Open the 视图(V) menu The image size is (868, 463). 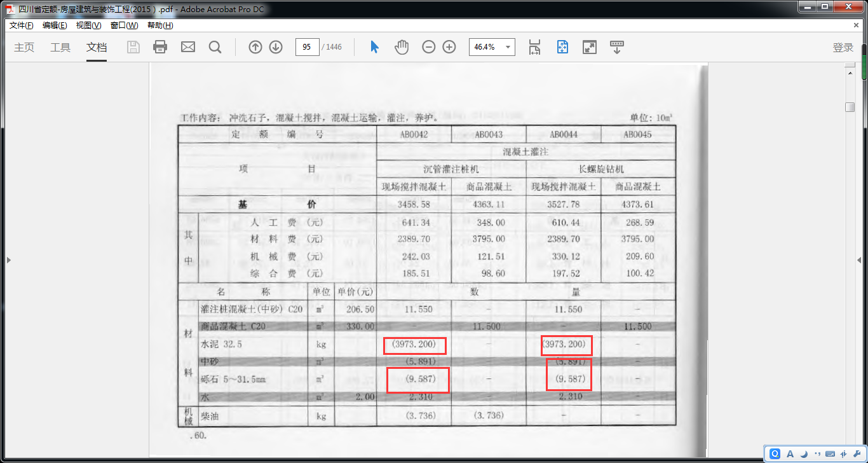[88, 25]
